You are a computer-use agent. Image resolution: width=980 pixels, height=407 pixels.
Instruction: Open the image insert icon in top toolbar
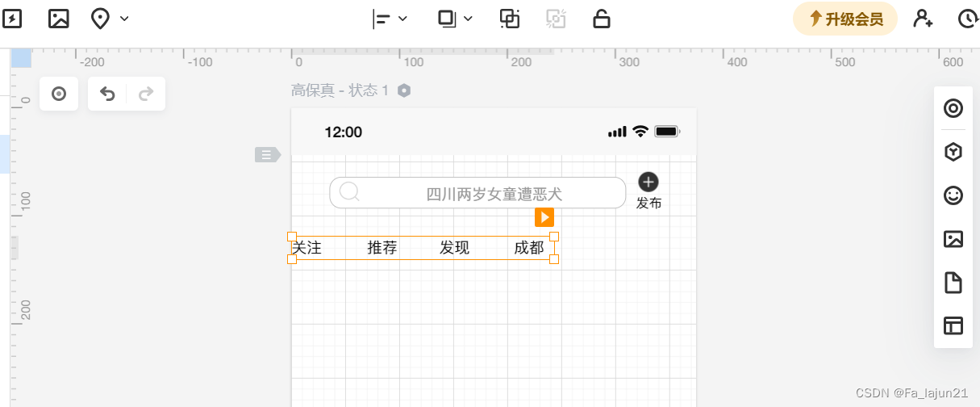pyautogui.click(x=59, y=19)
